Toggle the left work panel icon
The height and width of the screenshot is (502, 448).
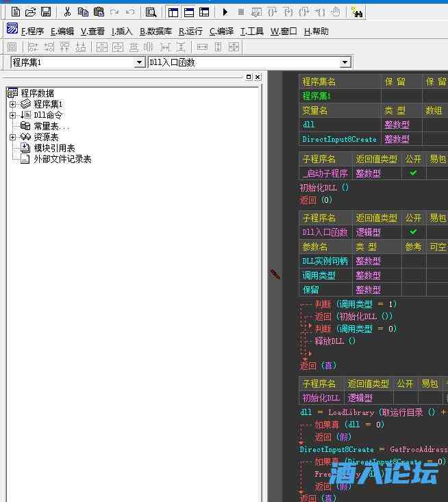pos(173,12)
